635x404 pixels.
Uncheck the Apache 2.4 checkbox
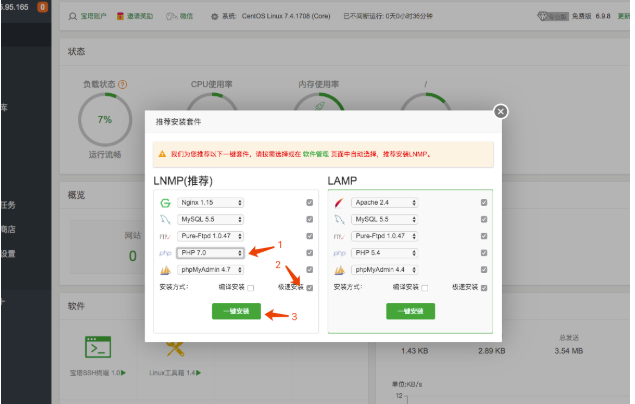pos(484,202)
